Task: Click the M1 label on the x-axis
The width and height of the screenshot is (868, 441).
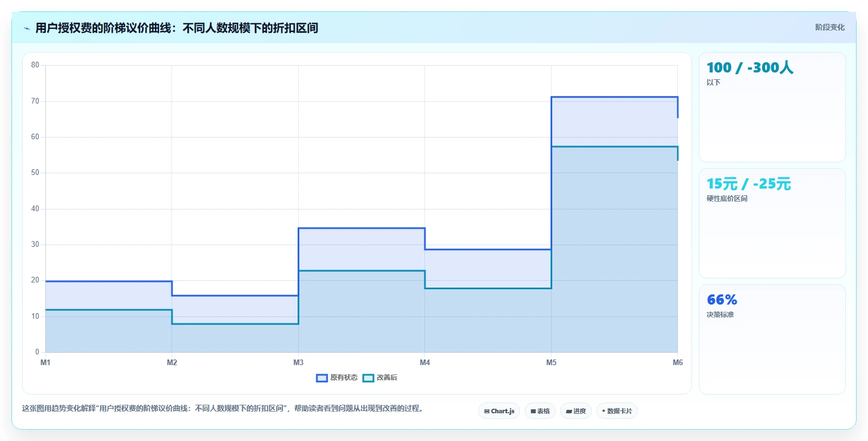Action: (x=45, y=363)
